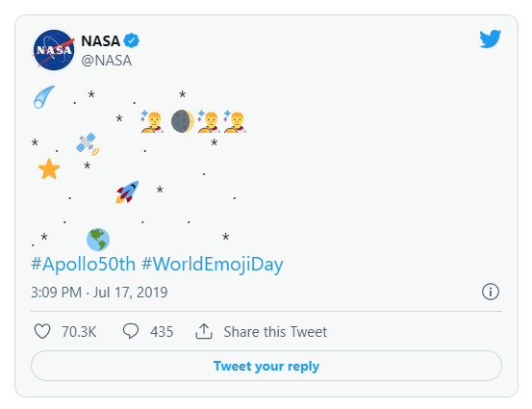Open the 3:09 PM Jul 17, 2019 timestamp
The width and height of the screenshot is (532, 409).
(99, 293)
